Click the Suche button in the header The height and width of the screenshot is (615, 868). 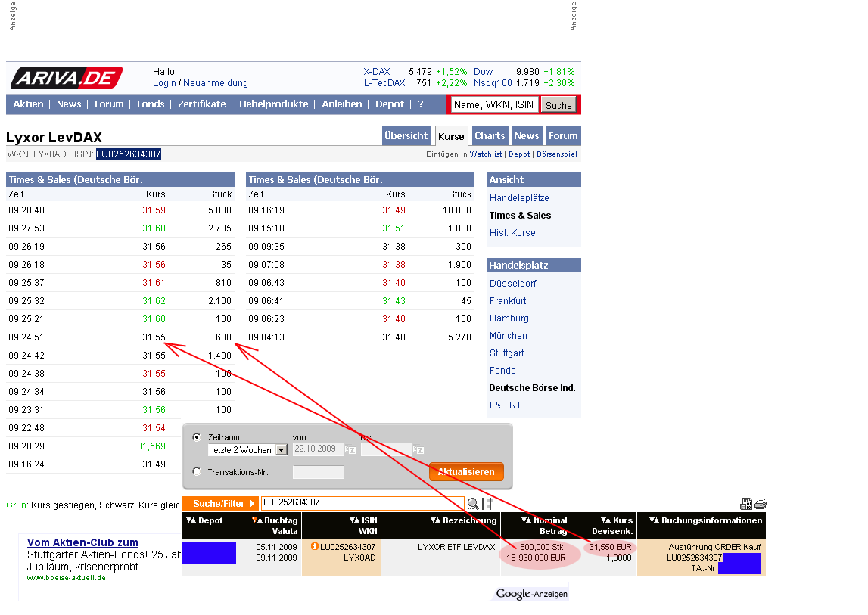558,105
